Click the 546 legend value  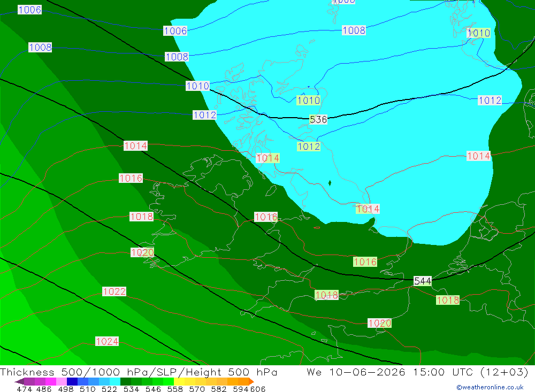coord(153,389)
